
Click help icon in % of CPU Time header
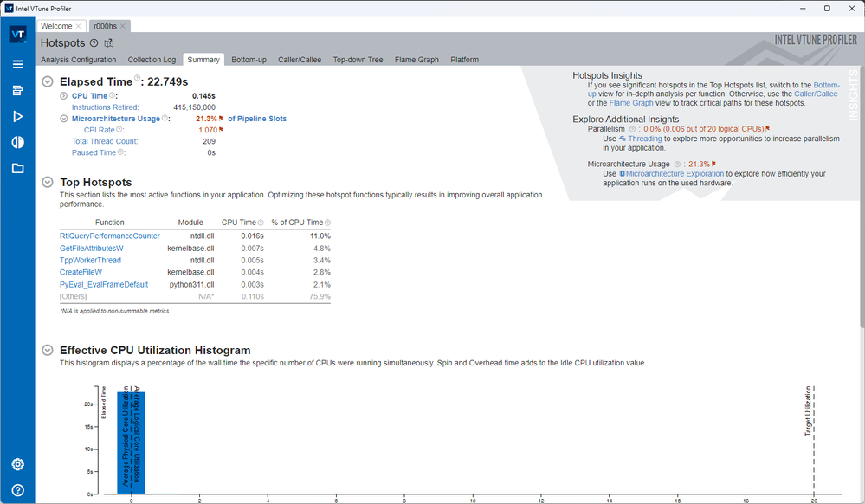[327, 223]
